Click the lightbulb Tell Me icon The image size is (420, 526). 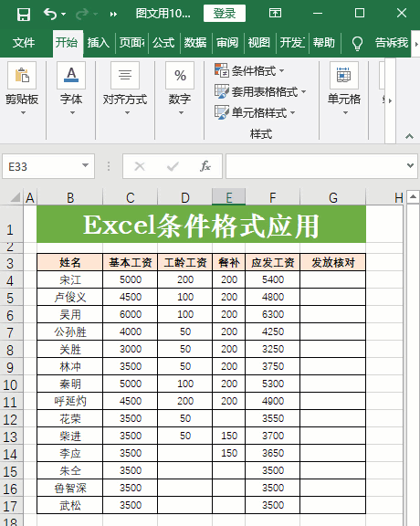point(357,43)
